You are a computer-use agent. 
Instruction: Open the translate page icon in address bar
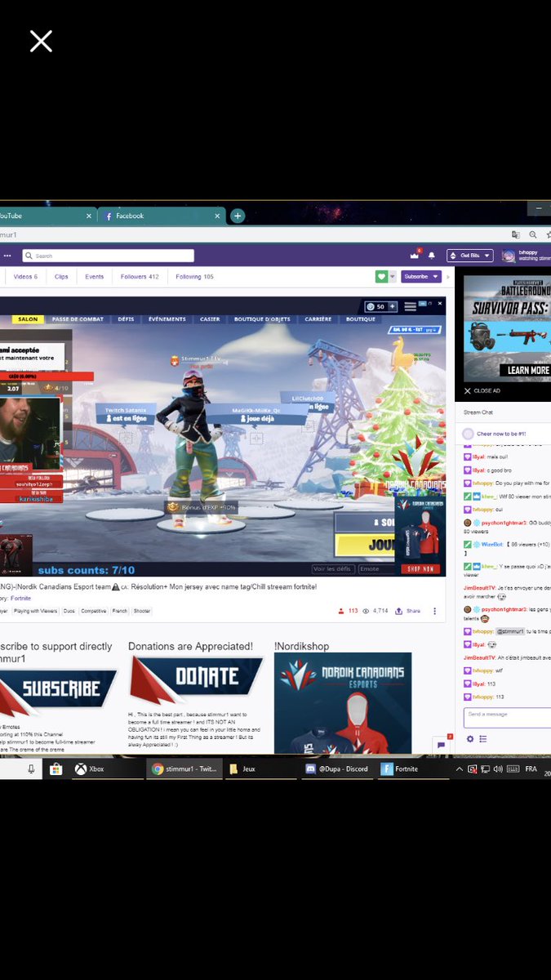516,234
